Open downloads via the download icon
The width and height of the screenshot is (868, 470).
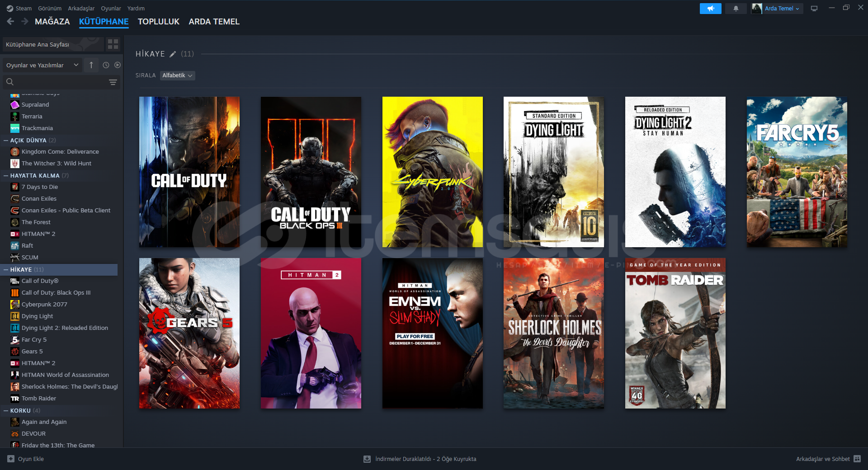point(367,459)
